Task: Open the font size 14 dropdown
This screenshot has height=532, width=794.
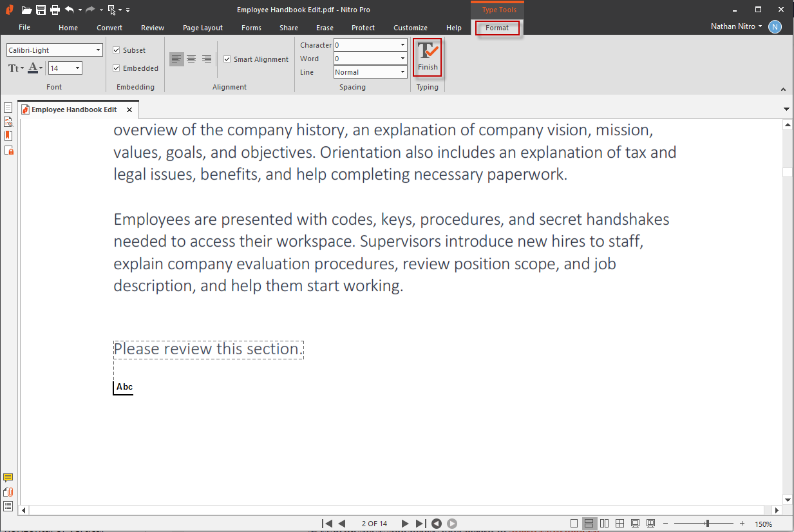Action: pyautogui.click(x=77, y=68)
